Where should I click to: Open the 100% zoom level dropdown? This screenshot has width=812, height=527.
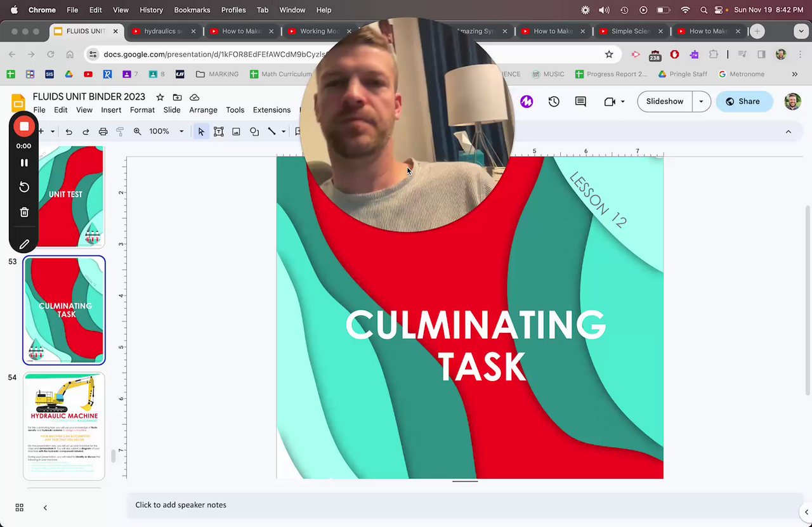click(167, 131)
